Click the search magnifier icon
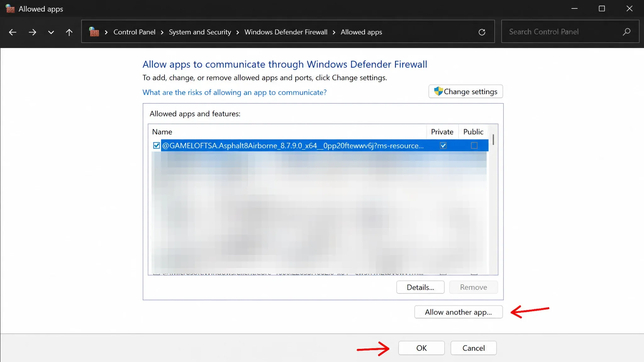 pyautogui.click(x=626, y=32)
